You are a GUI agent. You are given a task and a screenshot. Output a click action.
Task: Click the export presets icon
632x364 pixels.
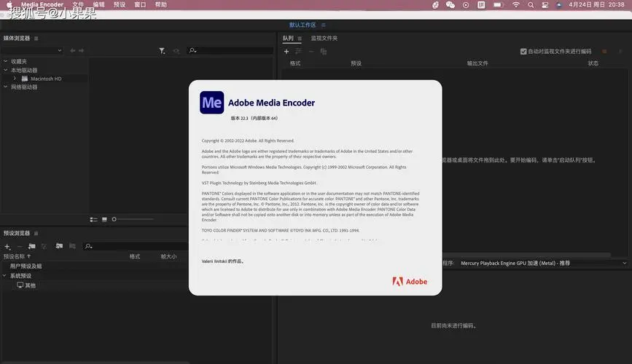point(73,246)
